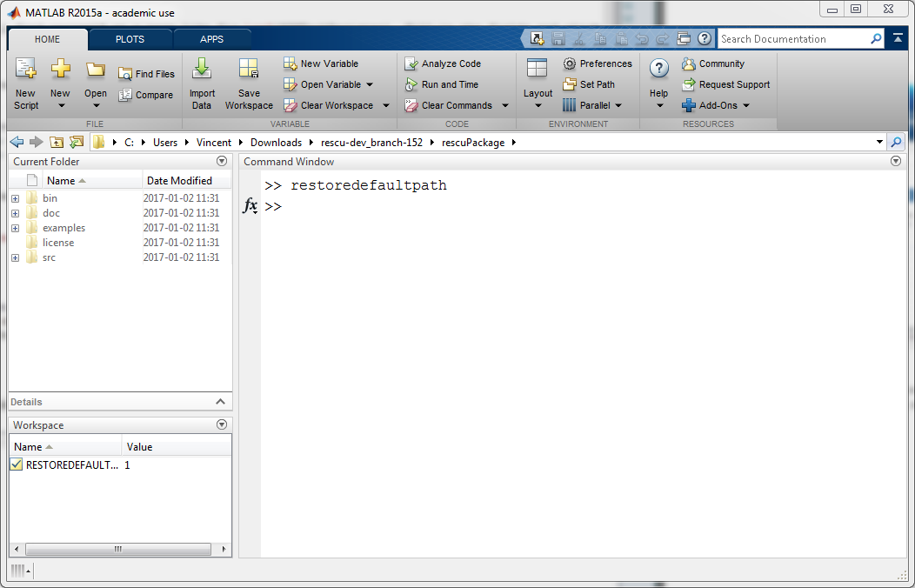Switch to the HOME tab
Image resolution: width=915 pixels, height=588 pixels.
click(x=47, y=39)
